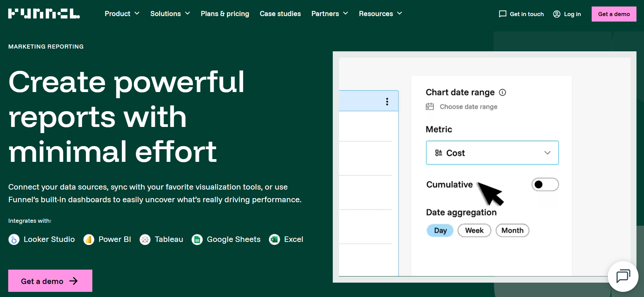
Task: Click the Get a demo button with arrow
Action: pos(50,281)
